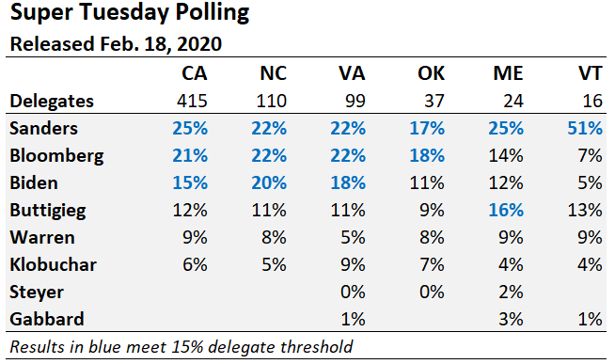Select the NC column header

point(274,73)
